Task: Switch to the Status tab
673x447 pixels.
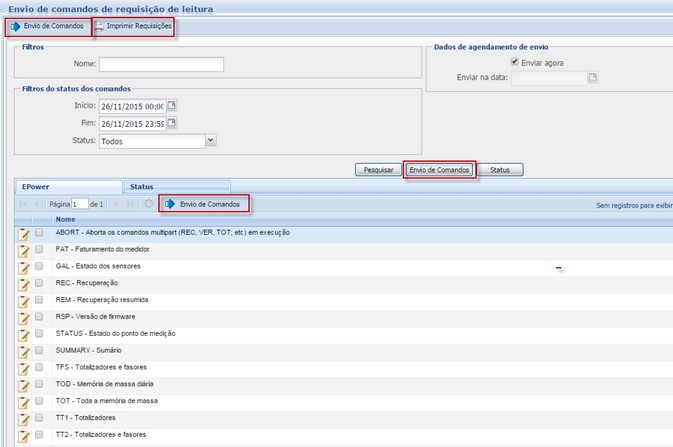Action: 142,187
